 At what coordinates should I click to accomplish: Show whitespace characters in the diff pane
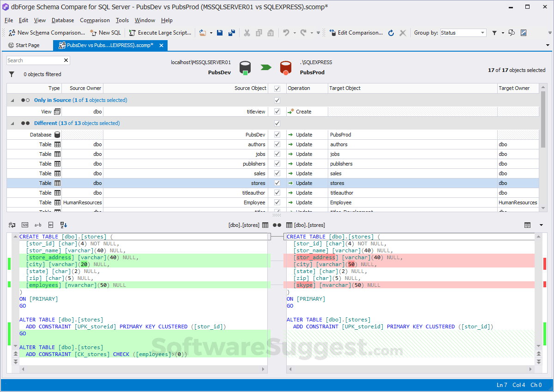coord(37,225)
